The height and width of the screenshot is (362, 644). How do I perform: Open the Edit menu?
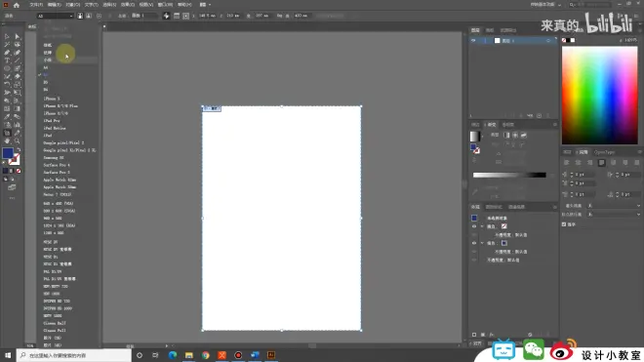click(55, 5)
